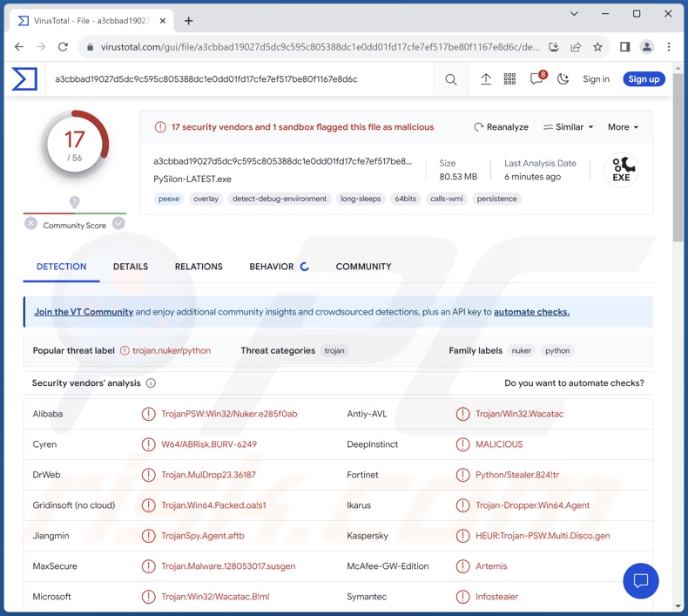The width and height of the screenshot is (688, 616).
Task: Click the 17/56 detection score gauge
Action: pos(75,144)
